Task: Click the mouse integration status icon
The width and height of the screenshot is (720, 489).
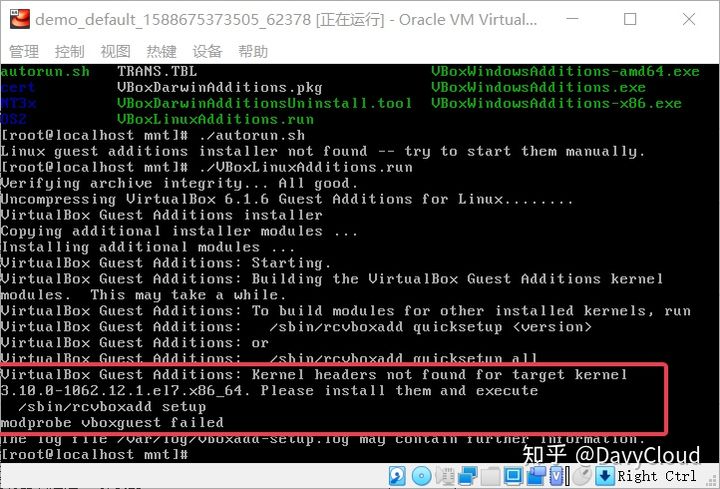Action: pos(582,476)
